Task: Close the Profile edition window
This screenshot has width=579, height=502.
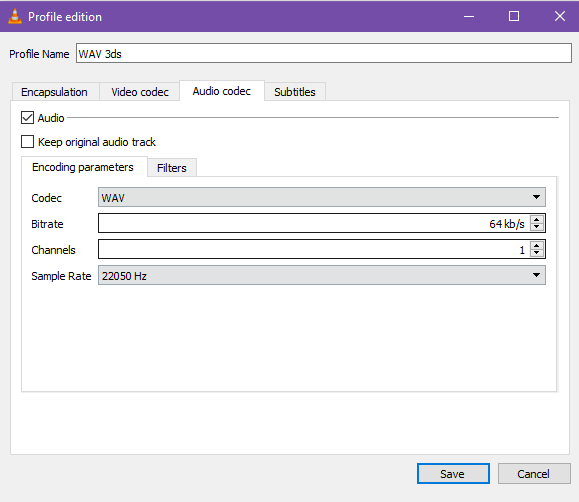Action: pos(560,16)
